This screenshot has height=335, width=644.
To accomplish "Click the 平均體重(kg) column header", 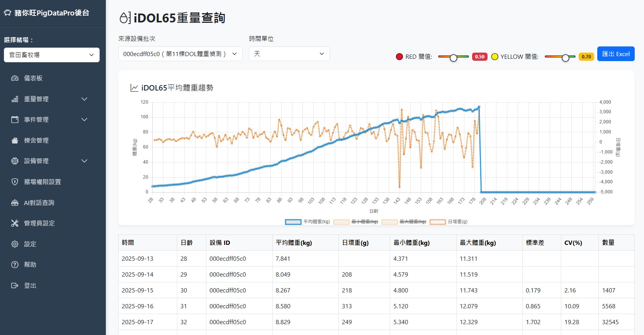I will coord(306,243).
